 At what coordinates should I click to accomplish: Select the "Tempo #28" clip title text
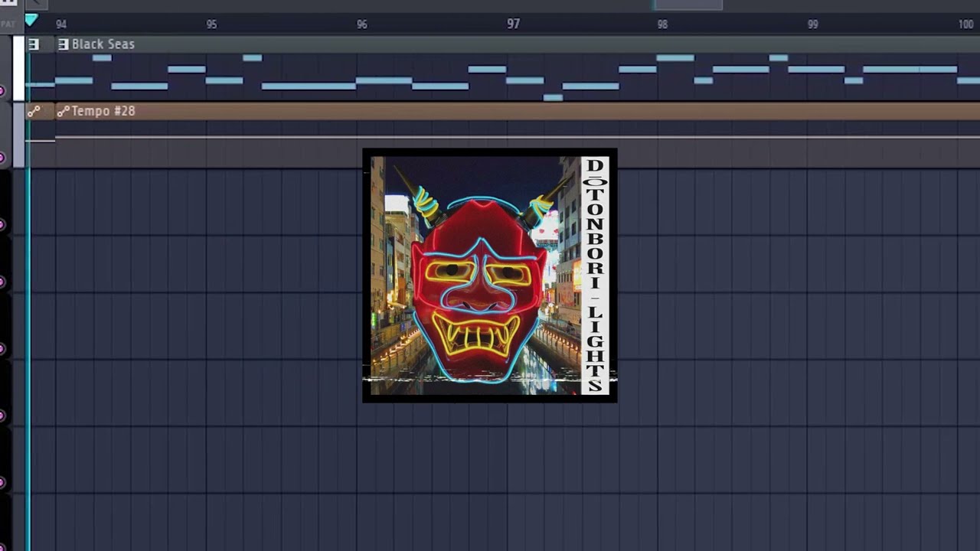tap(103, 111)
